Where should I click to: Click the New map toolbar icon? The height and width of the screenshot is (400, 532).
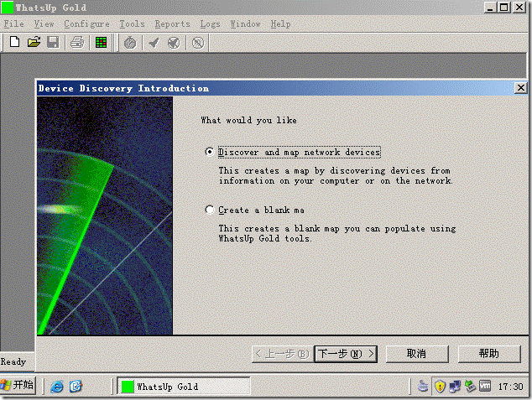point(14,43)
